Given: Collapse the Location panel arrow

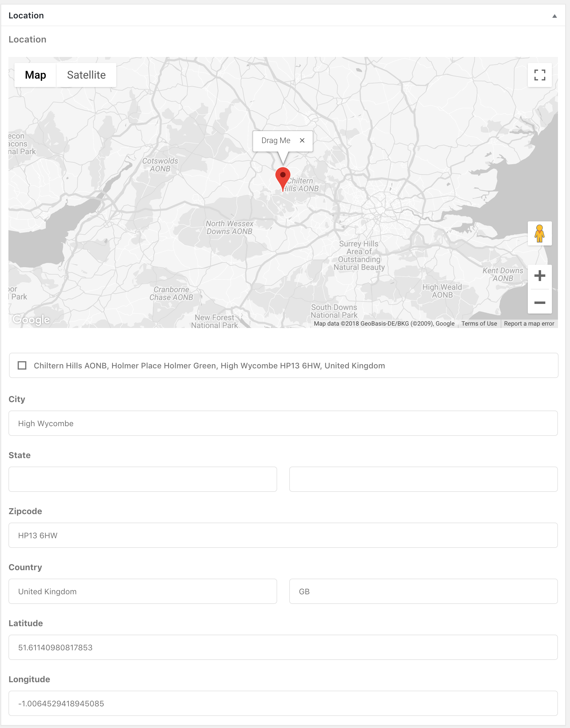Looking at the screenshot, I should [x=554, y=16].
